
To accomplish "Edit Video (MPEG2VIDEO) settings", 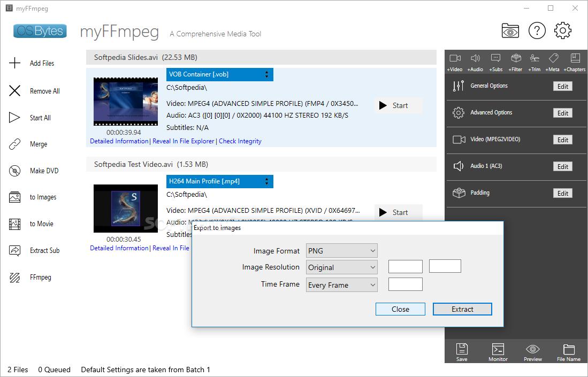I will coord(562,140).
